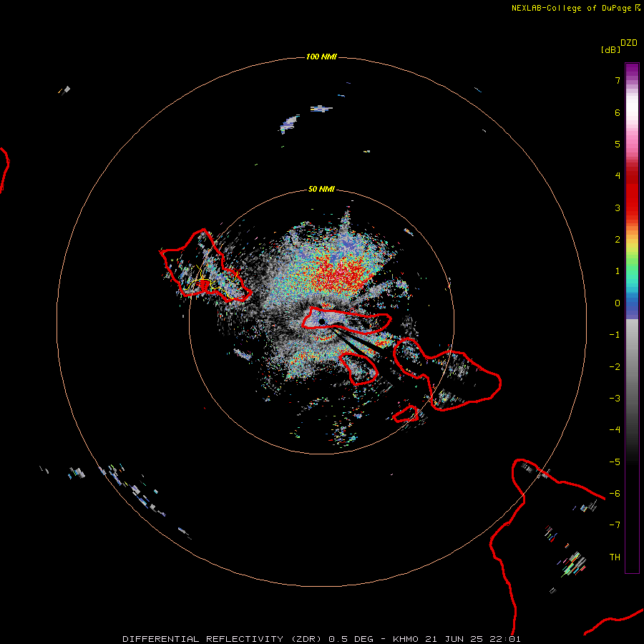This screenshot has height=644, width=644.
Task: Click the 2 dB label on the scale
Action: [618, 240]
